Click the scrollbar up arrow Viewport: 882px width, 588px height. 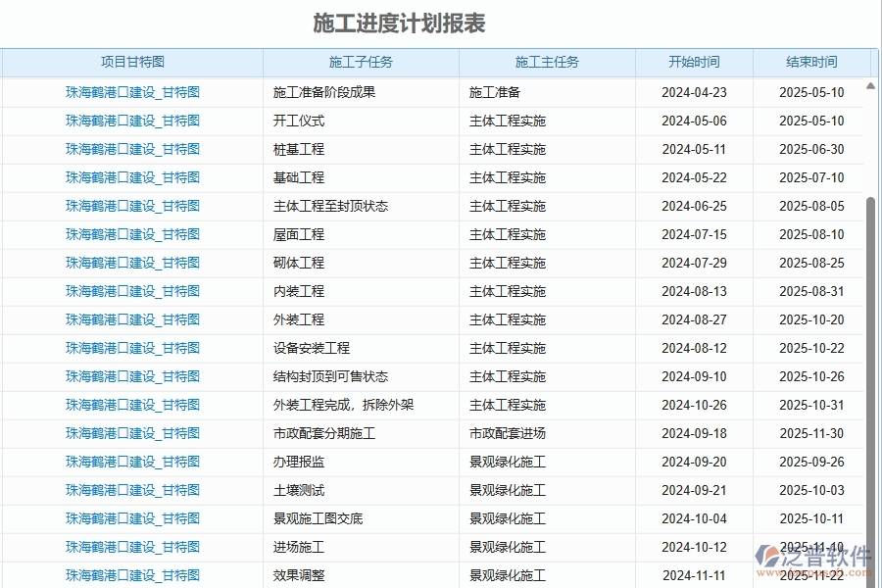click(868, 84)
